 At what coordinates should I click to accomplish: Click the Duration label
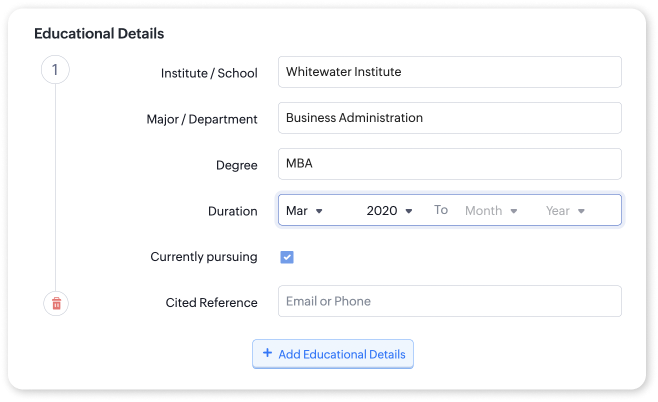232,211
